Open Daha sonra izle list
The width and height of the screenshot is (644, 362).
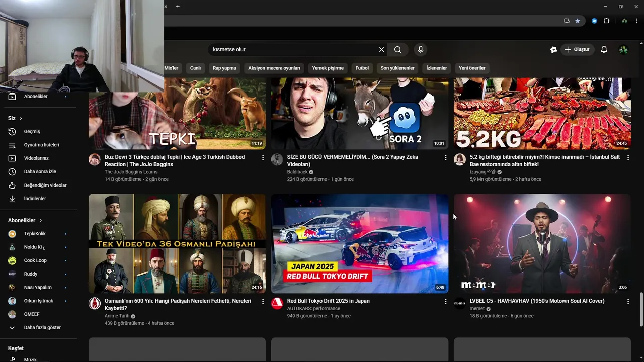tap(39, 171)
